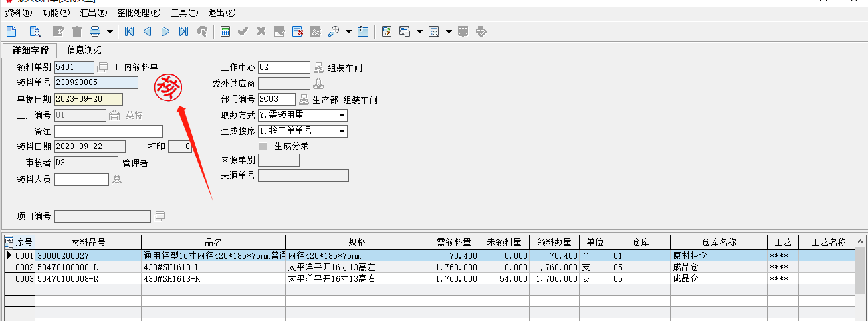The height and width of the screenshot is (321, 868).
Task: Click the person lookup icon beside 领料人员
Action: [117, 179]
